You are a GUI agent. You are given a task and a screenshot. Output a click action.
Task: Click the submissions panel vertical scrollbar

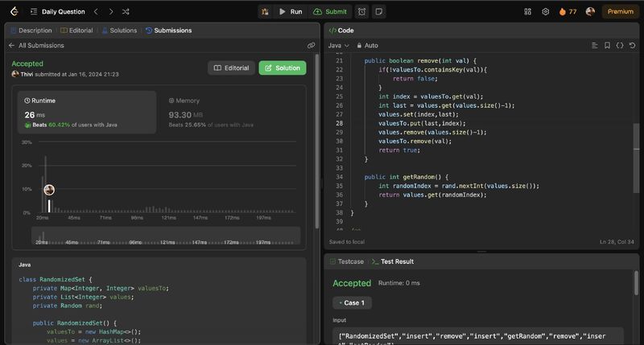pos(316,142)
